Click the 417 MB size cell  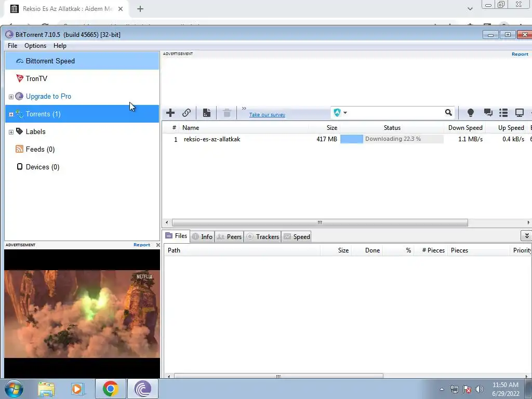[x=327, y=139]
